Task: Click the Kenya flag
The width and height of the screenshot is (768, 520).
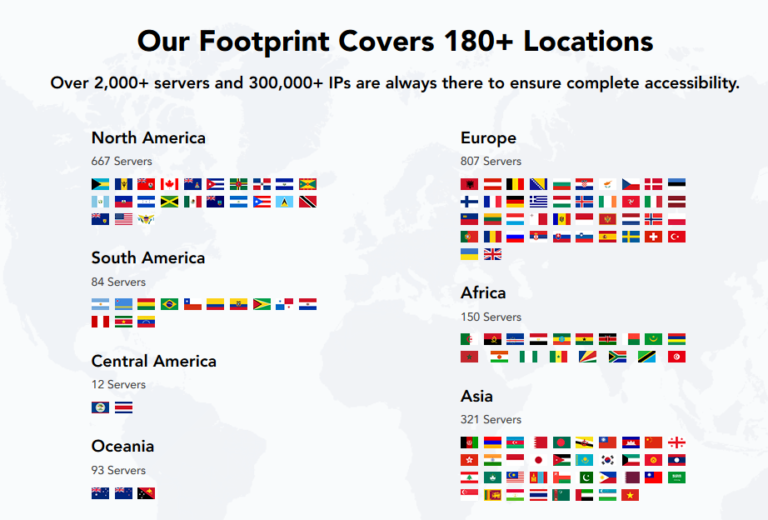Action: pyautogui.click(x=607, y=339)
